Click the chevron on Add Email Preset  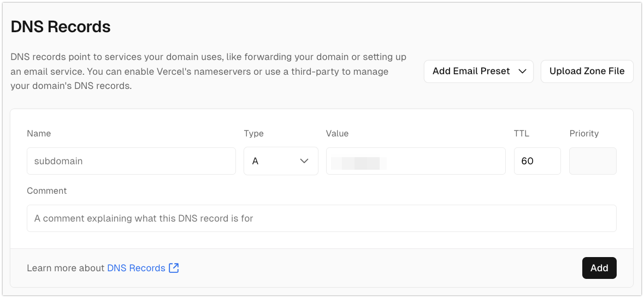tap(522, 71)
